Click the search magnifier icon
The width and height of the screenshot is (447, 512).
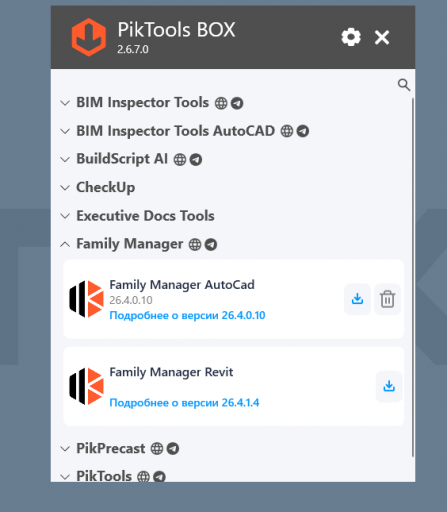pyautogui.click(x=404, y=85)
